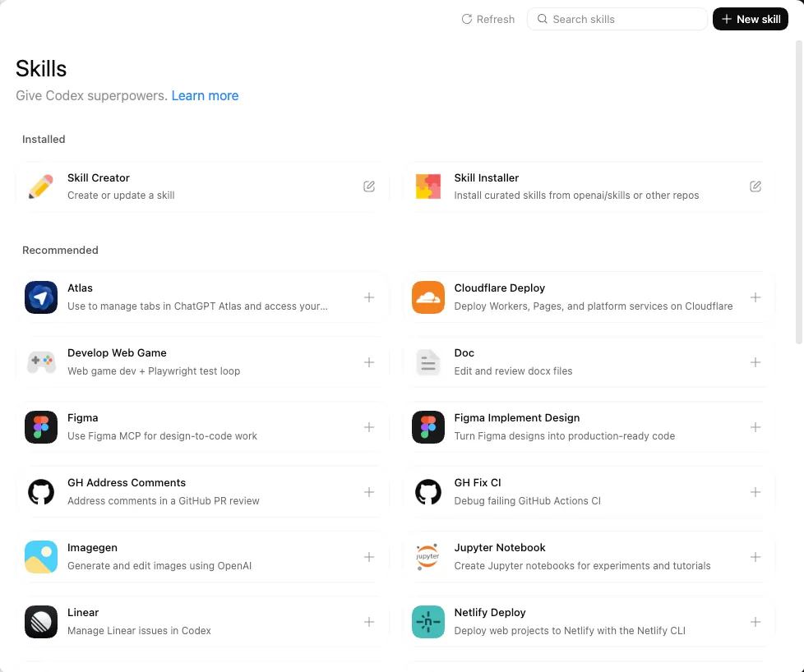Edit the Skill Creator skill
Viewport: 804px width, 672px height.
369,186
